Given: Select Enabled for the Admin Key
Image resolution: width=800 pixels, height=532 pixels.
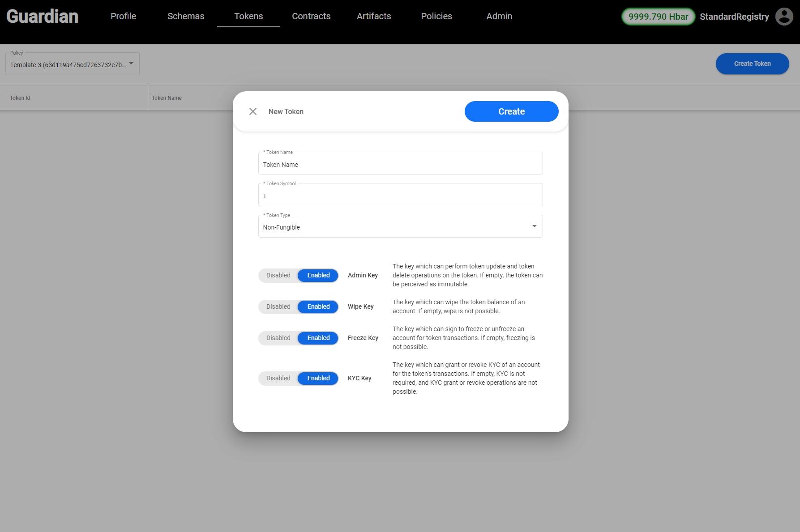Looking at the screenshot, I should [318, 275].
